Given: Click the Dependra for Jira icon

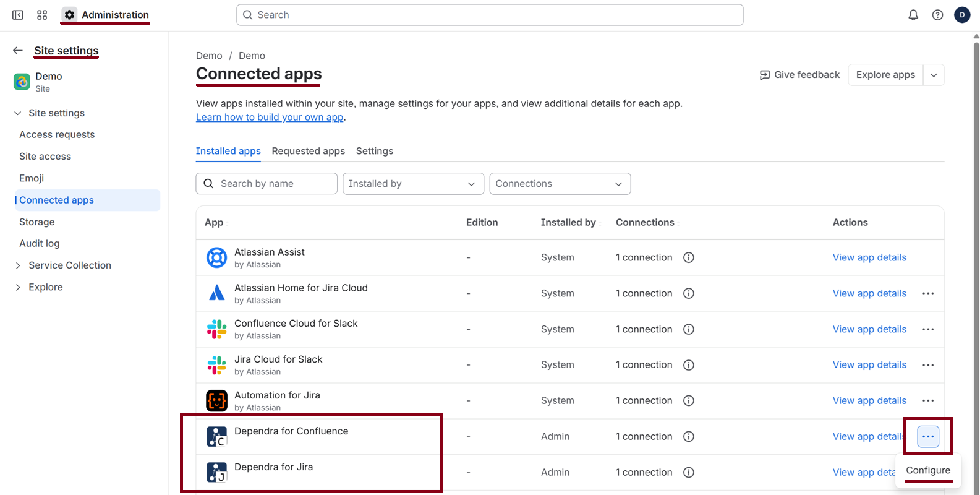Looking at the screenshot, I should point(216,473).
